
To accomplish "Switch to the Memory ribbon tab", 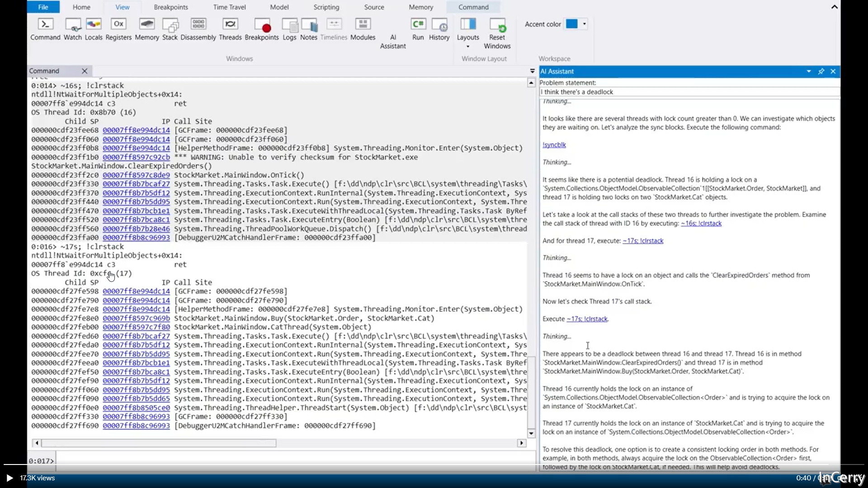I will pos(421,7).
